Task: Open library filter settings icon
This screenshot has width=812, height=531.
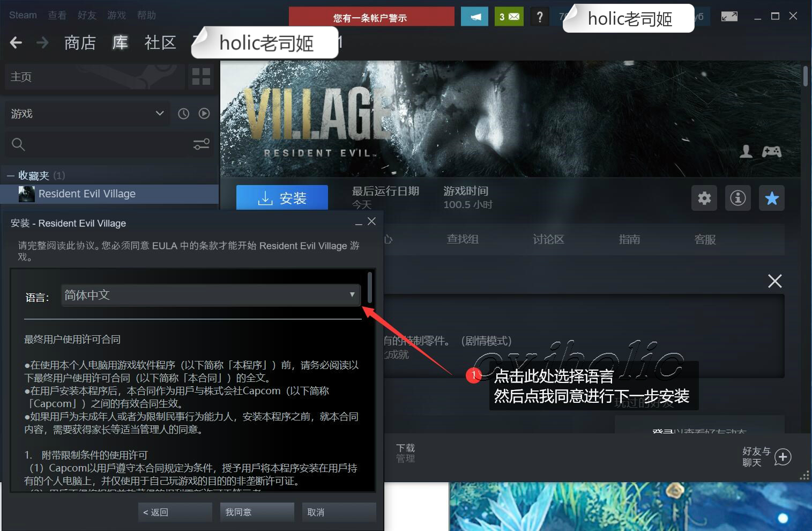Action: 201,144
